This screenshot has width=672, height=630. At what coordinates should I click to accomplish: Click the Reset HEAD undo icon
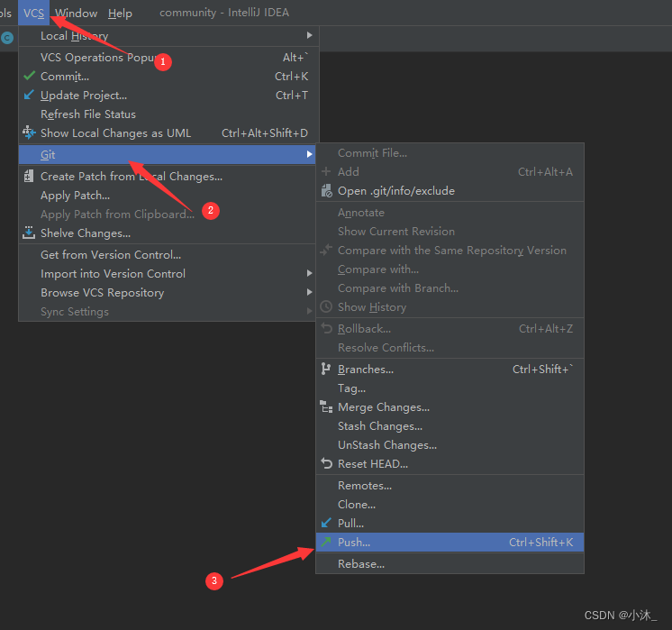click(x=327, y=463)
